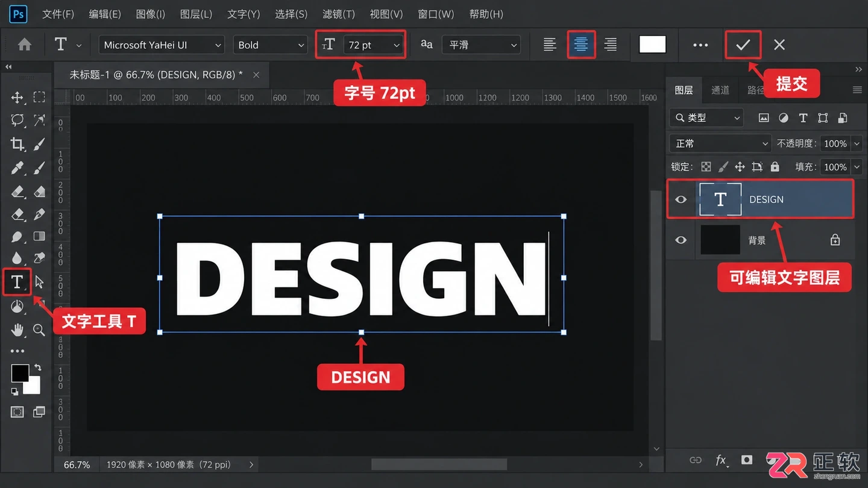Open more text options three-dots button
868x488 pixels.
pyautogui.click(x=700, y=45)
